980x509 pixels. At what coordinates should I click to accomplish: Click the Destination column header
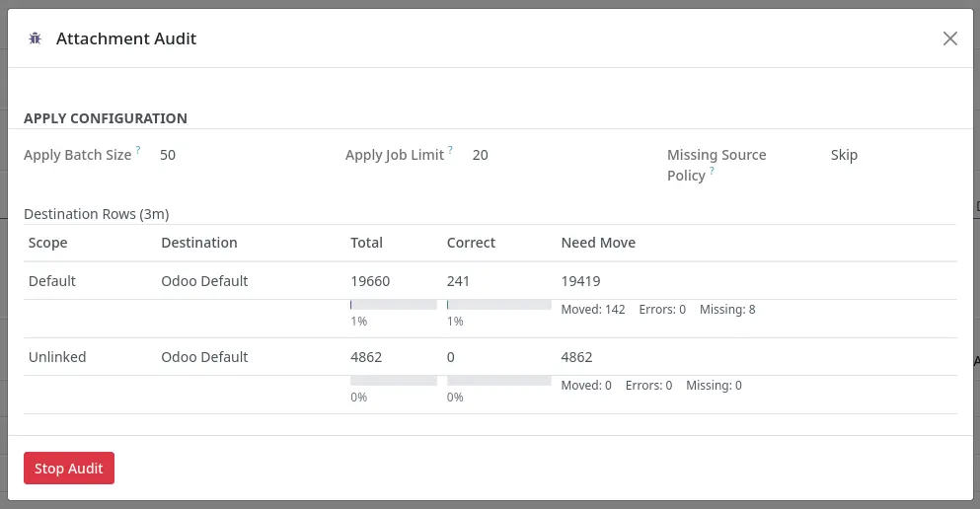click(199, 243)
